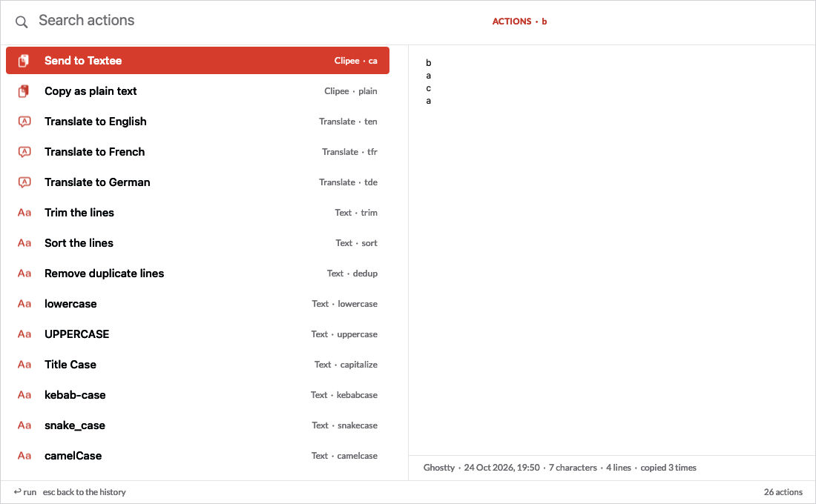Click the '4 lines' count
This screenshot has width=816, height=504.
coord(618,468)
